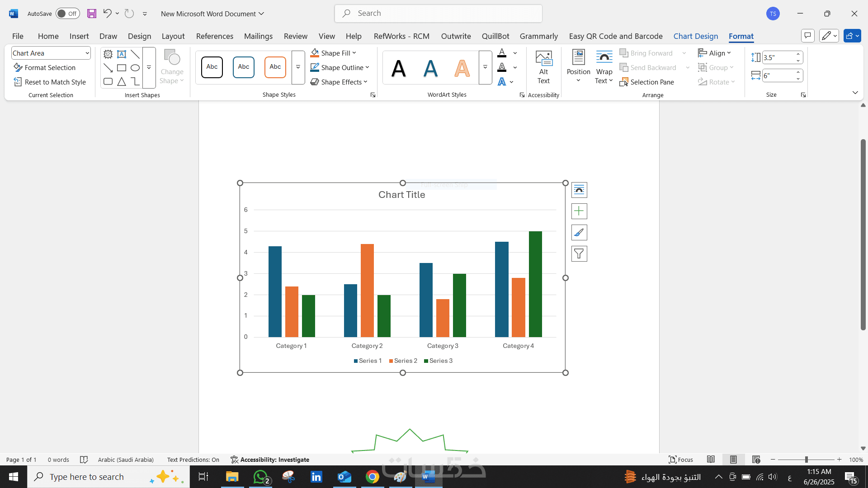Viewport: 868px width, 488px height.
Task: Open the Selection Pane
Action: click(x=647, y=82)
